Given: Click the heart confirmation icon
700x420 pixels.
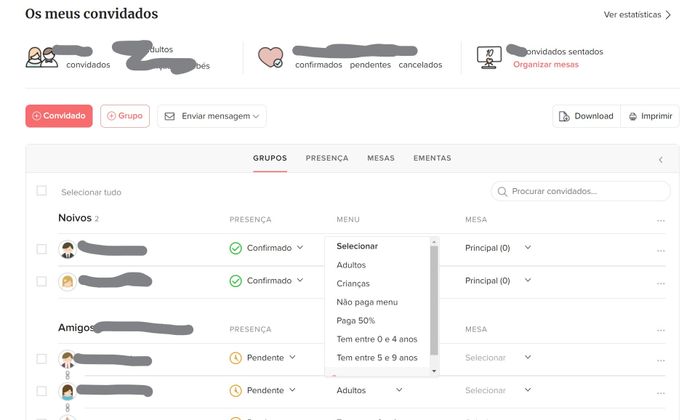Looking at the screenshot, I should [271, 57].
